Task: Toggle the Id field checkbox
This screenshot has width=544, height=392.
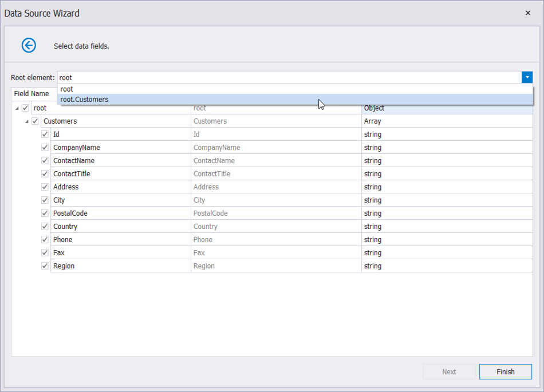Action: point(45,134)
